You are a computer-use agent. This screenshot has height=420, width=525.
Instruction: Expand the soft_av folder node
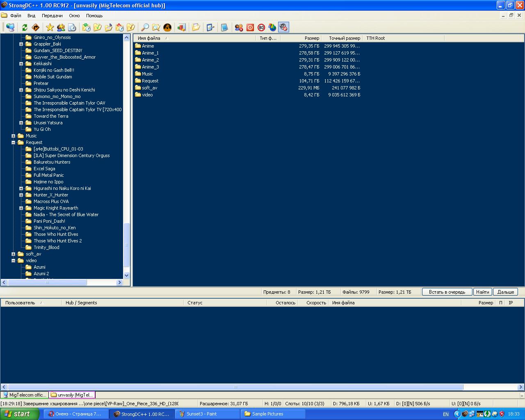pyautogui.click(x=13, y=254)
